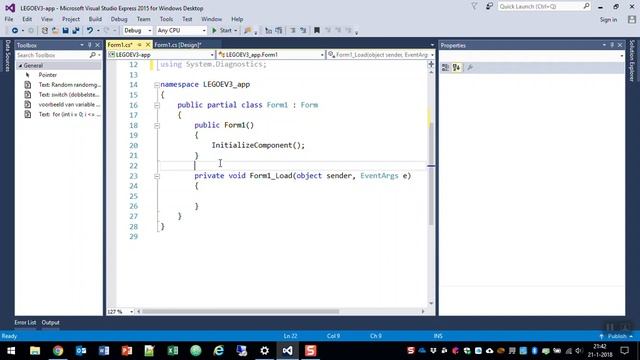
Task: Switch to the Form1.cs [Design] tab
Action: pyautogui.click(x=178, y=45)
